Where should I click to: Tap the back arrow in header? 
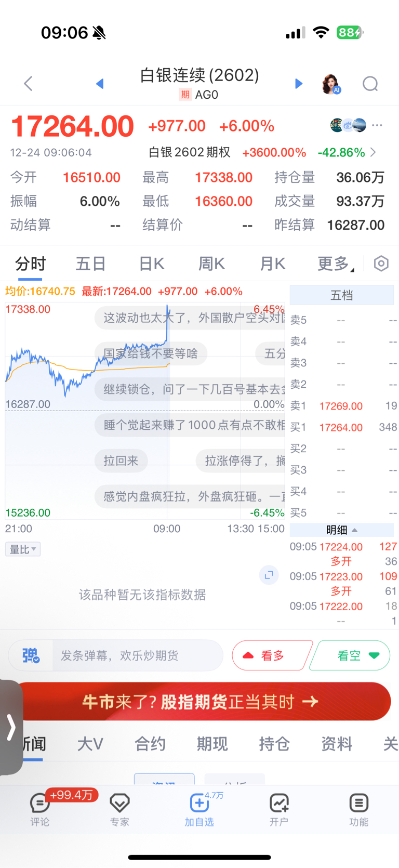coord(29,84)
